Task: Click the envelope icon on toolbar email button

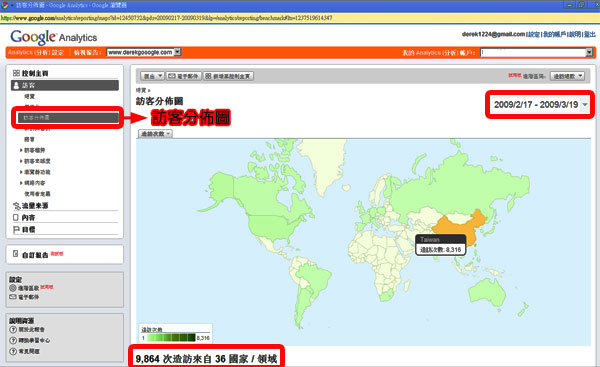Action: tap(171, 76)
